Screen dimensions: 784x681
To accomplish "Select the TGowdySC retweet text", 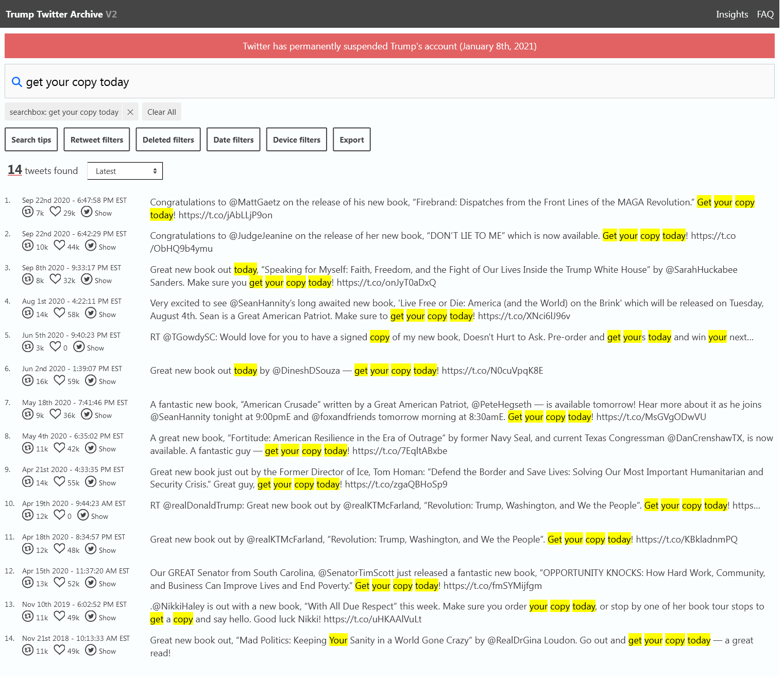I will (x=452, y=337).
